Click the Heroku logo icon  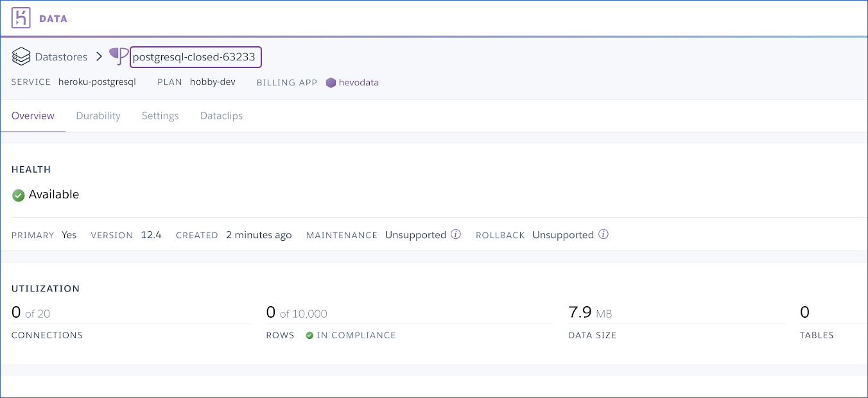click(21, 18)
